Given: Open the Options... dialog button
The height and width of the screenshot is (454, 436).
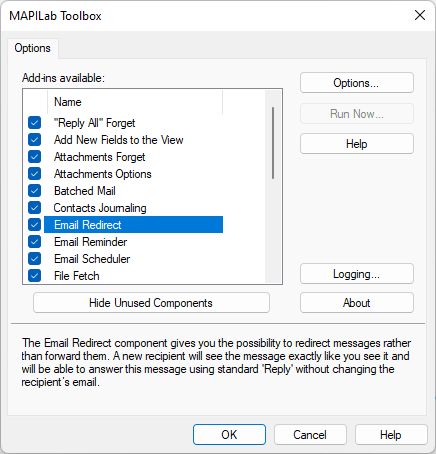Looking at the screenshot, I should click(x=357, y=83).
